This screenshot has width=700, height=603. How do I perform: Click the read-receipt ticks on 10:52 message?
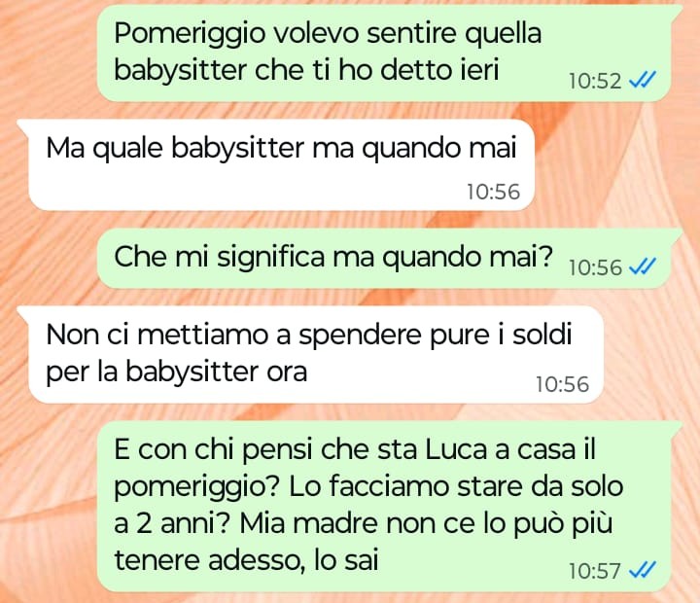pos(642,81)
